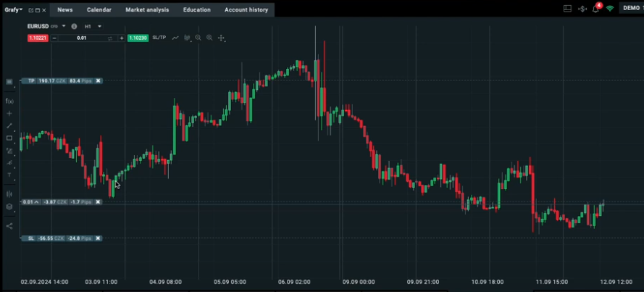644x292 pixels.
Task: Zoom in on the chart
Action: (x=209, y=38)
